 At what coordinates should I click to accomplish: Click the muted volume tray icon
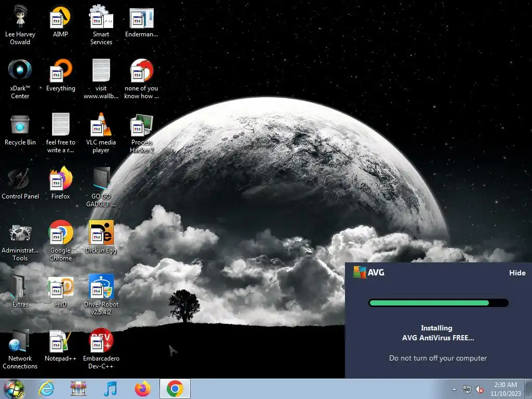tap(480, 389)
